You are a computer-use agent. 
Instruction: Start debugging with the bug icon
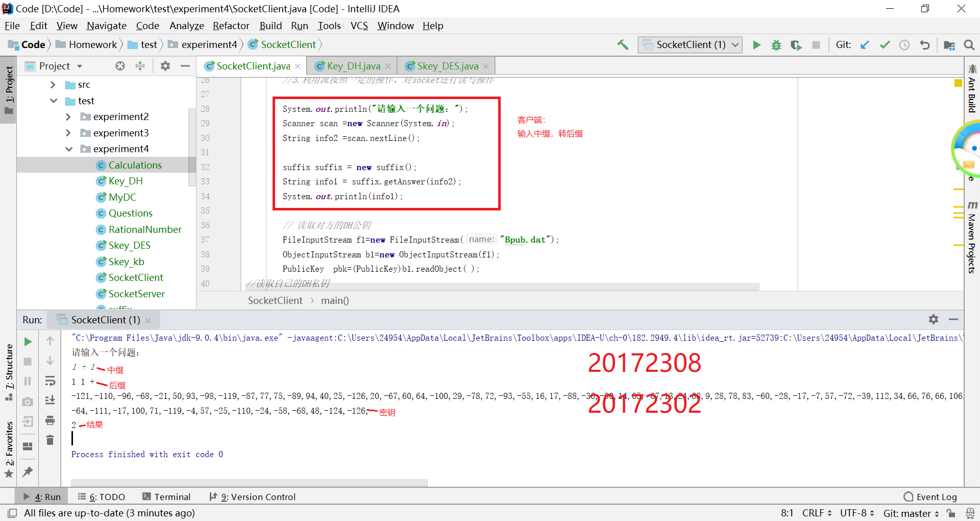(776, 45)
